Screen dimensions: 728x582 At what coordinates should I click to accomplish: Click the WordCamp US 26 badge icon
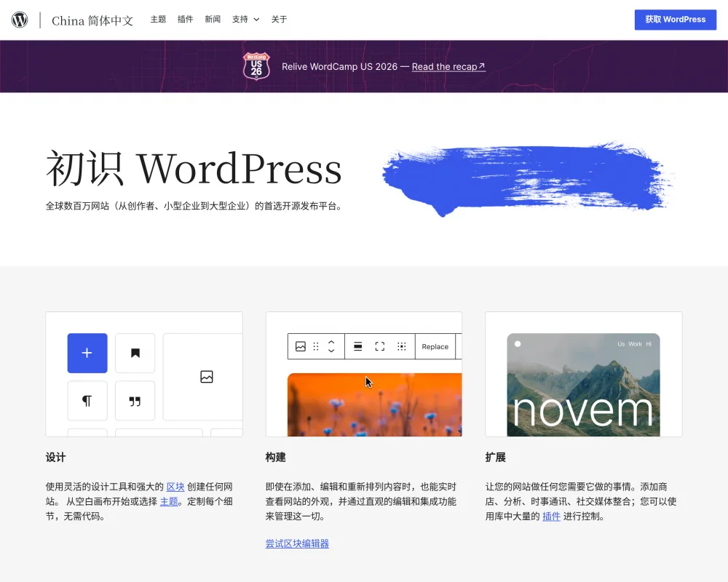pyautogui.click(x=256, y=66)
